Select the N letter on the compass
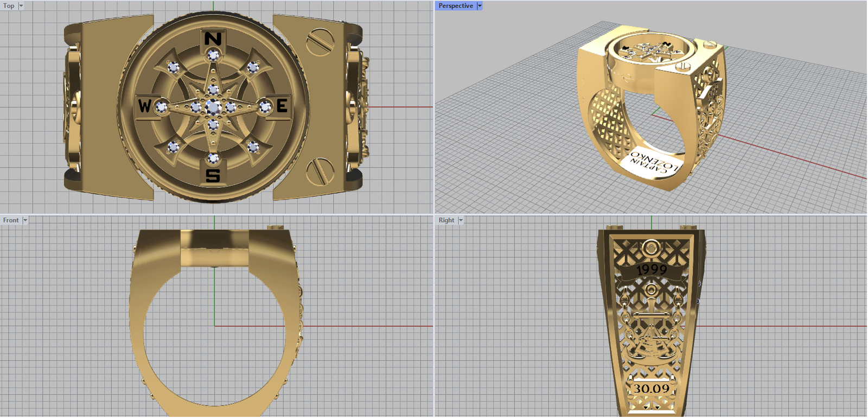 point(213,39)
